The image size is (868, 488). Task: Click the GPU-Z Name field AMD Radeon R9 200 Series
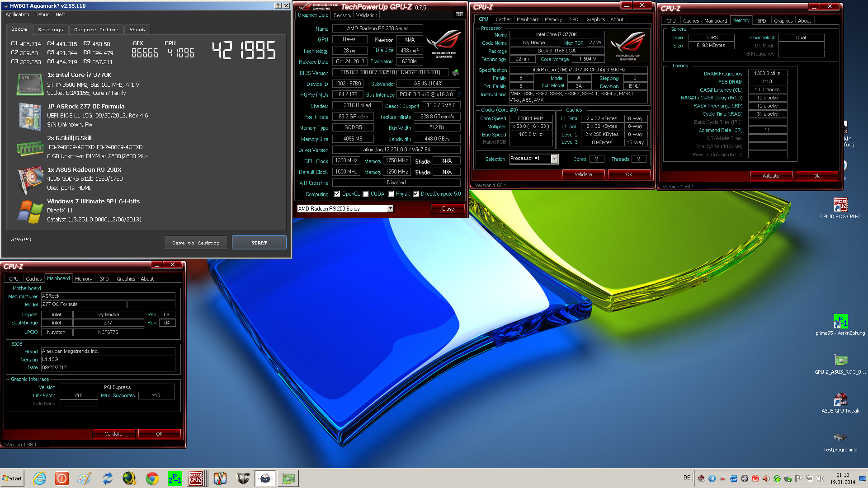click(x=377, y=28)
